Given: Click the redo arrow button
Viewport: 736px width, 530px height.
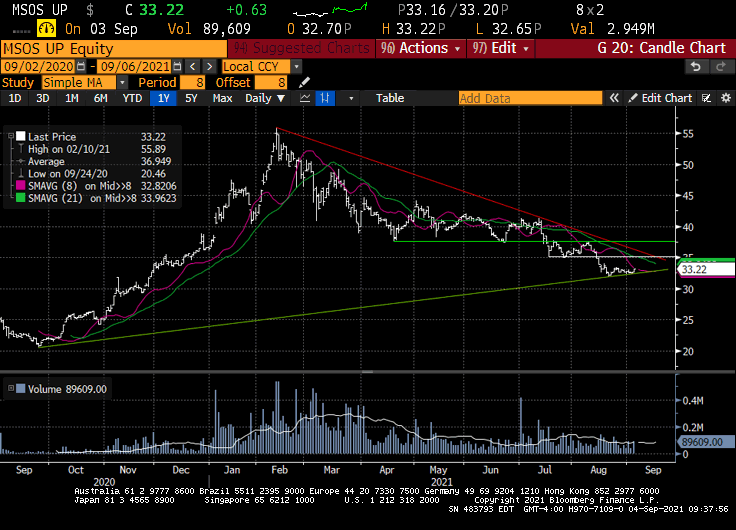Looking at the screenshot, I should (x=720, y=67).
